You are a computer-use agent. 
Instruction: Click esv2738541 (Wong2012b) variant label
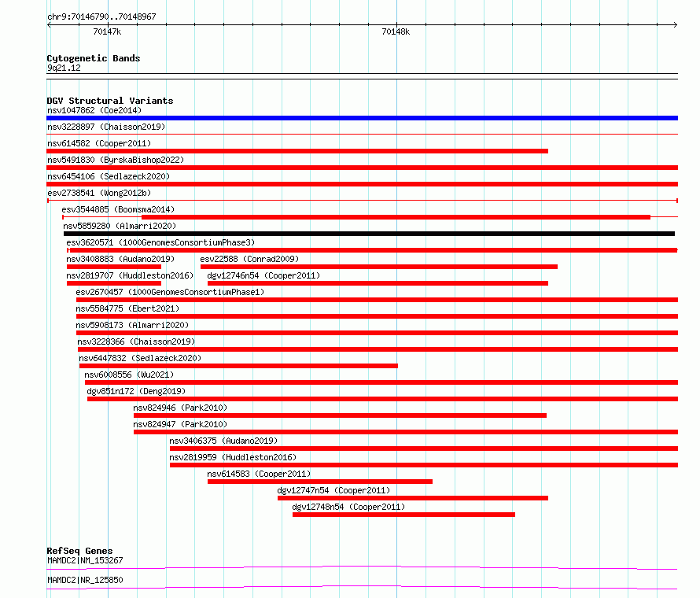click(99, 193)
